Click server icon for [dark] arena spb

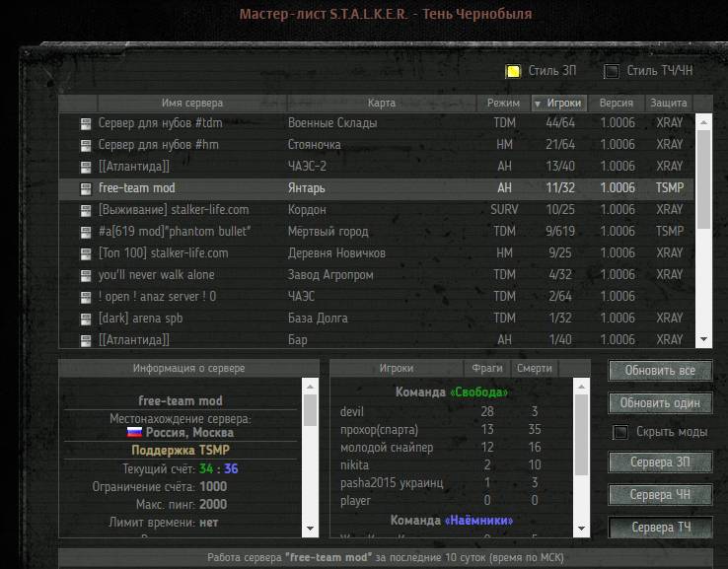(x=86, y=319)
